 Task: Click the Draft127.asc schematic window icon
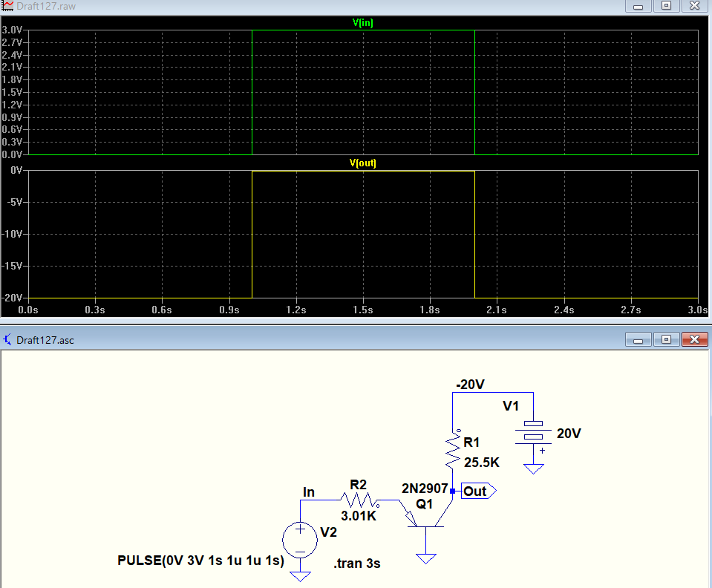coord(7,339)
